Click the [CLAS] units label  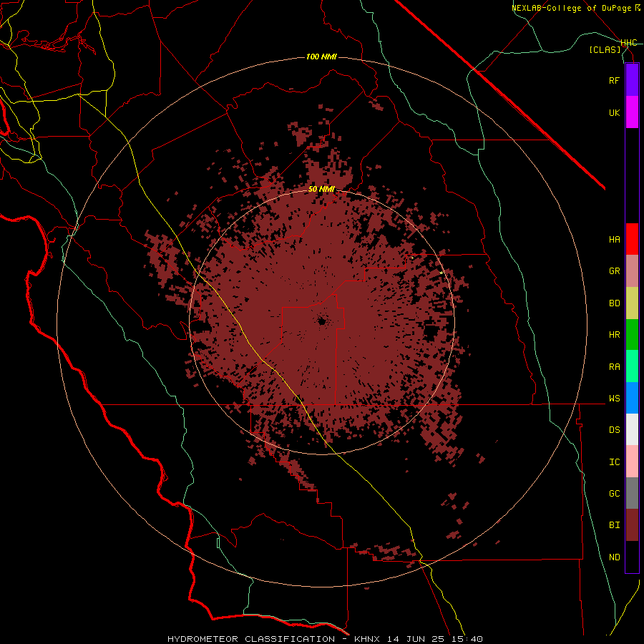tap(605, 49)
